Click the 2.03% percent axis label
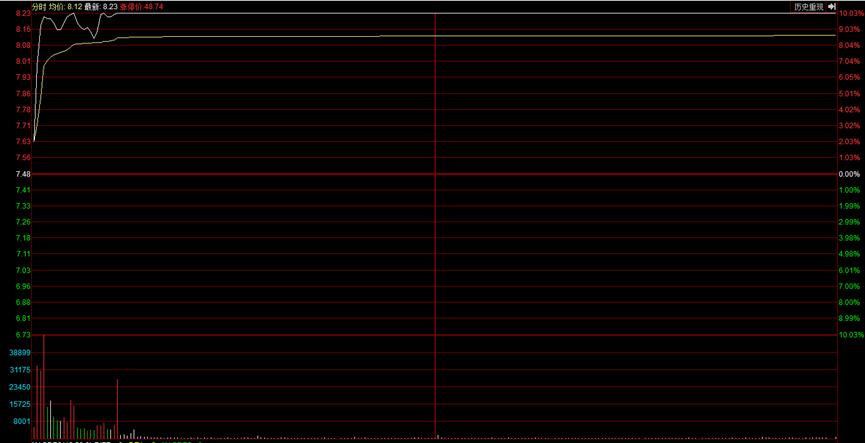The height and width of the screenshot is (443, 865). click(850, 142)
